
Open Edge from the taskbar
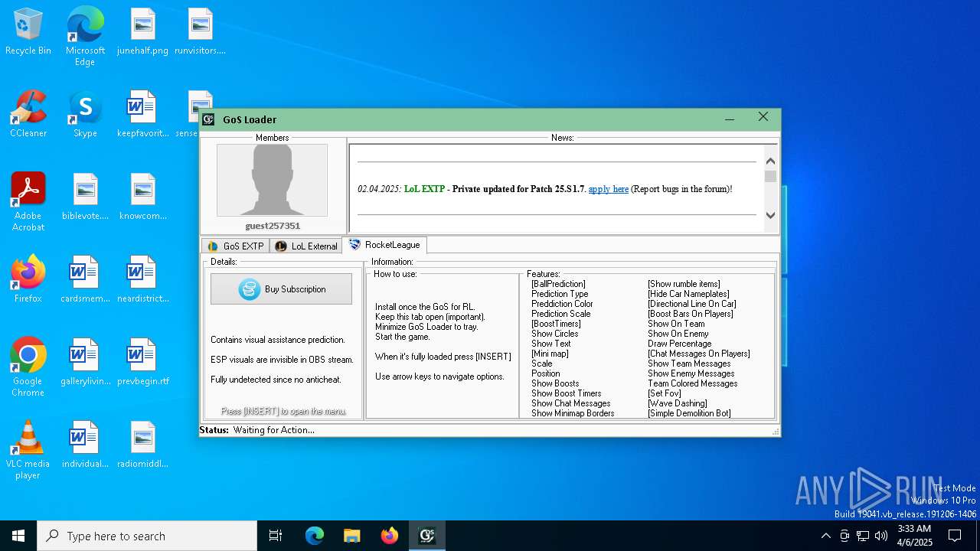pos(315,536)
